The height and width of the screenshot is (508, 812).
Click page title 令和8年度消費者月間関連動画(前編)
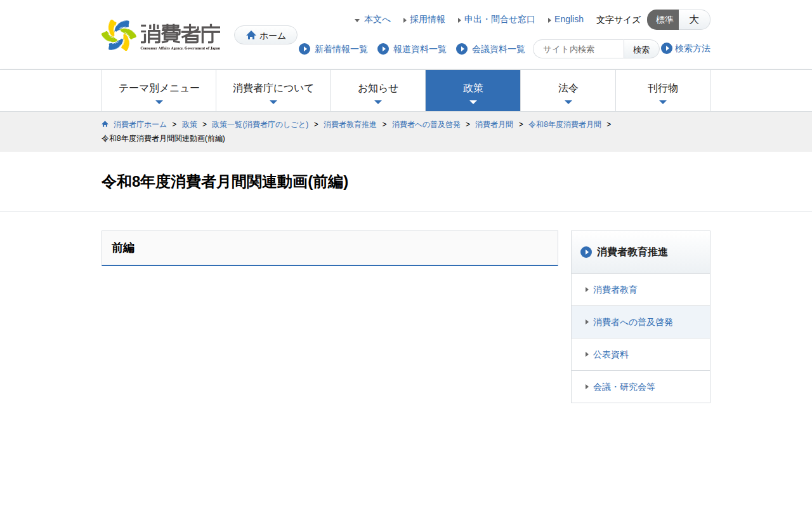225,182
